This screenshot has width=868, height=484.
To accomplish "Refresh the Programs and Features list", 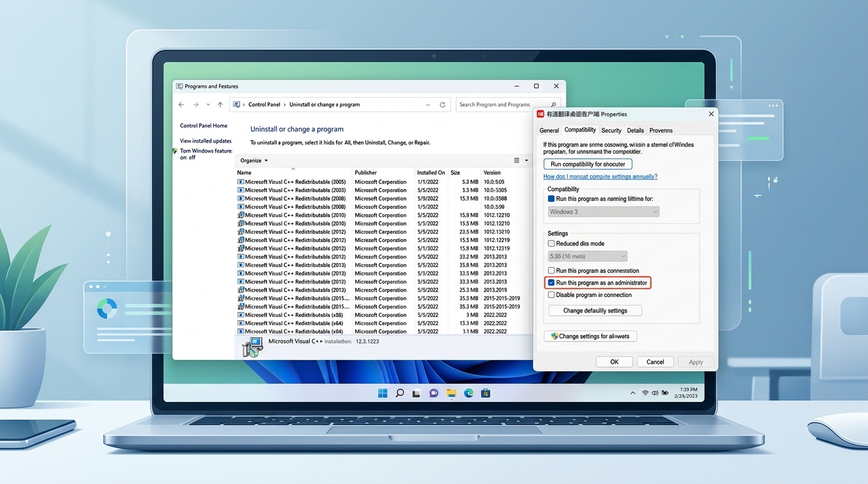I will point(442,105).
